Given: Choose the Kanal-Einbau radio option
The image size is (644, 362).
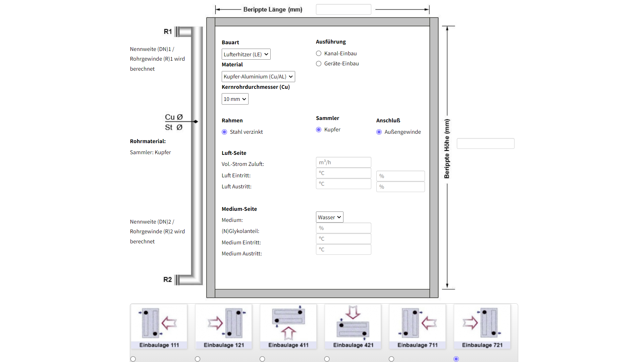Looking at the screenshot, I should point(319,53).
